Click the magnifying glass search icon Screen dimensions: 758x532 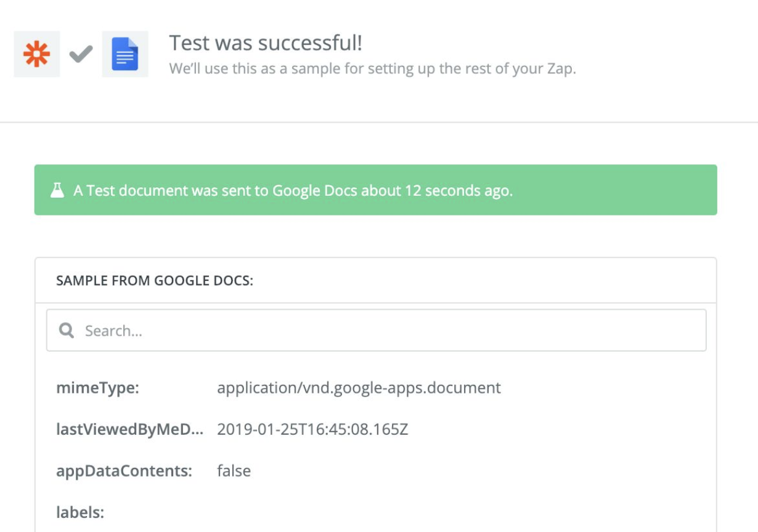coord(67,331)
